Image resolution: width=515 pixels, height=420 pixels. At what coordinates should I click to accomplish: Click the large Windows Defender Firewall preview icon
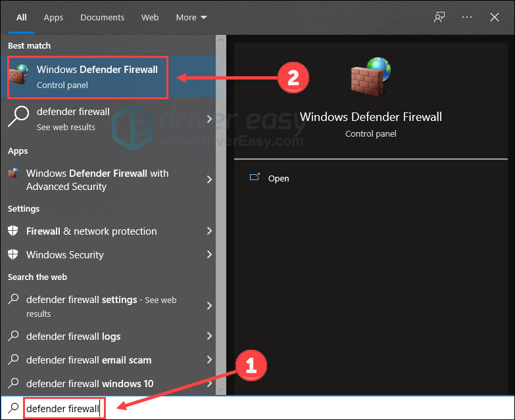(370, 78)
